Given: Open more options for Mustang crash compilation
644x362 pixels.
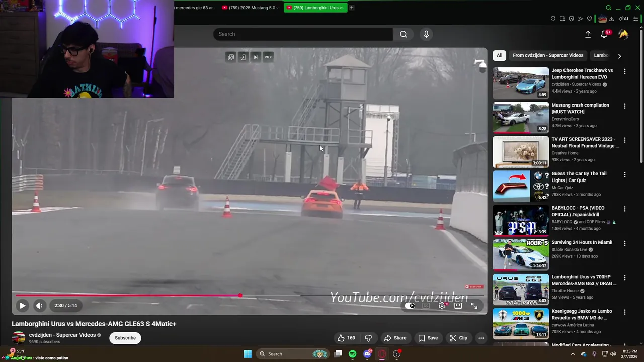Looking at the screenshot, I should [625, 106].
